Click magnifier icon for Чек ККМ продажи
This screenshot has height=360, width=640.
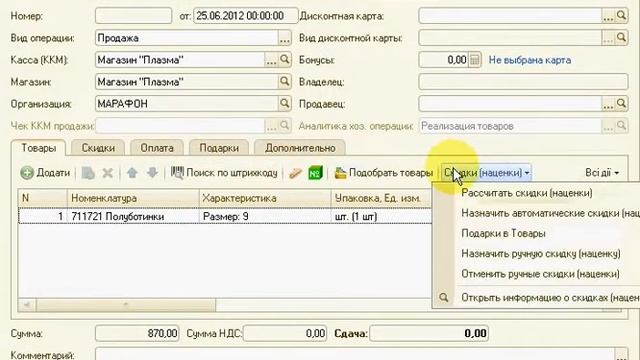[x=284, y=126]
